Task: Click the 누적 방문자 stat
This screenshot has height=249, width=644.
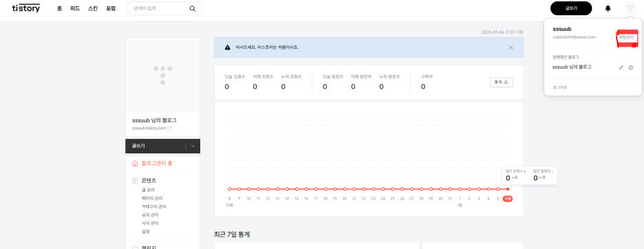Action: [x=389, y=82]
